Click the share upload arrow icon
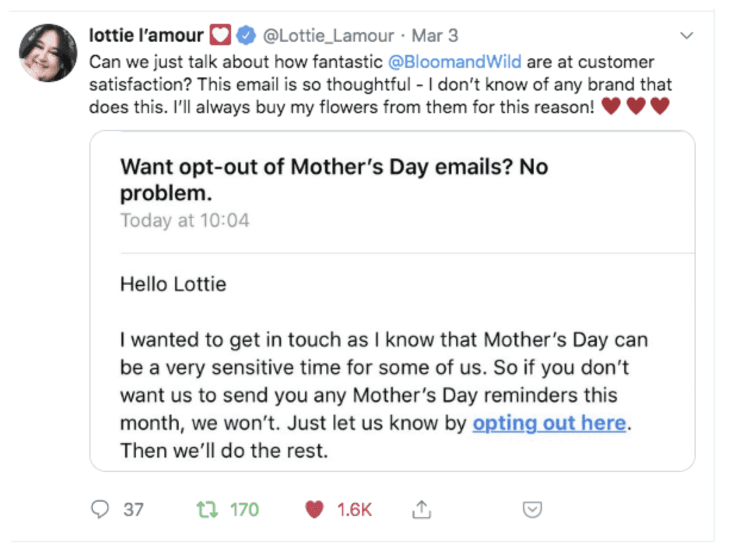Viewport: 735px width, 560px height. pyautogui.click(x=421, y=509)
